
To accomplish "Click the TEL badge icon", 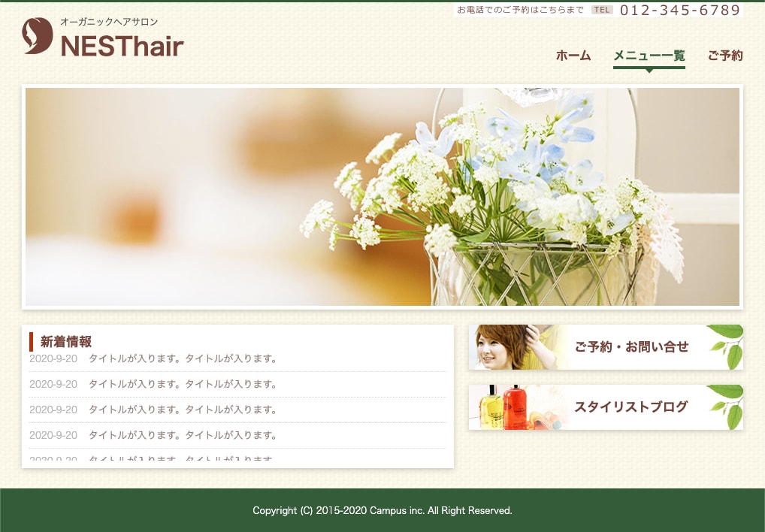I will tap(602, 10).
